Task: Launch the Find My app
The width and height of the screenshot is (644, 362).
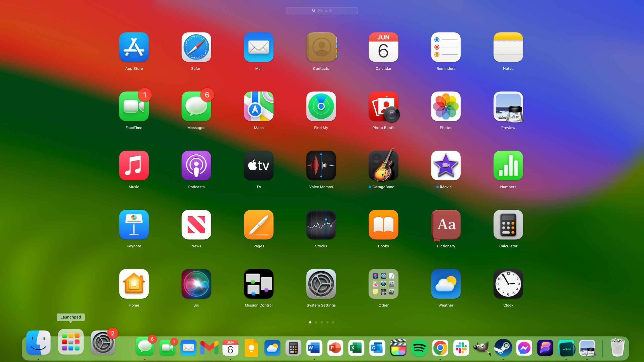Action: pos(321,106)
